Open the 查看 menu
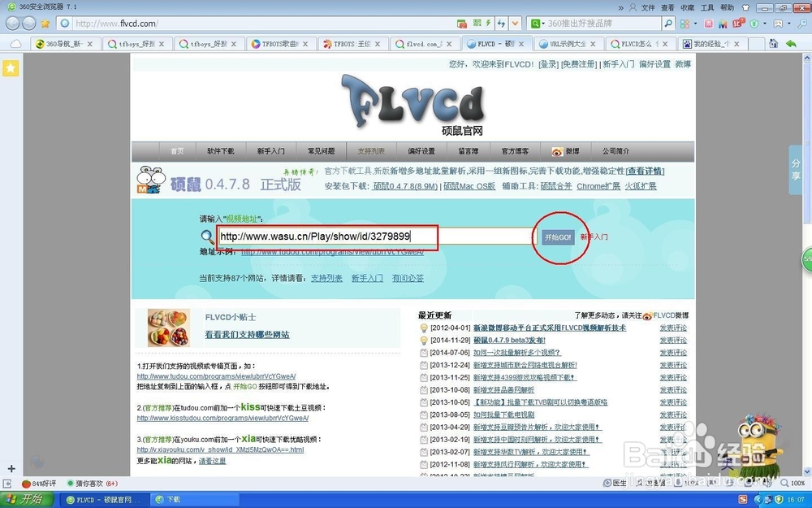812x508 pixels. coord(667,7)
